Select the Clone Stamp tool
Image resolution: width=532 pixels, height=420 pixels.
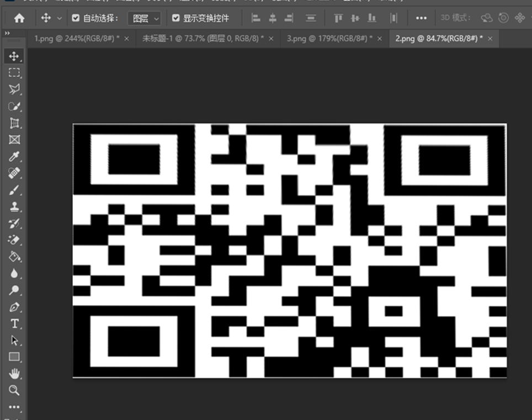pos(14,206)
